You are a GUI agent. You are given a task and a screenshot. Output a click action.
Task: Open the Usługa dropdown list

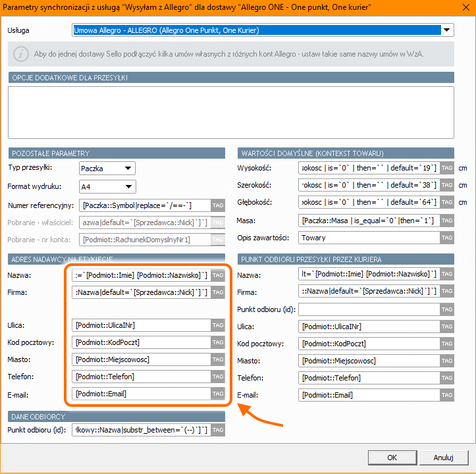pos(448,30)
